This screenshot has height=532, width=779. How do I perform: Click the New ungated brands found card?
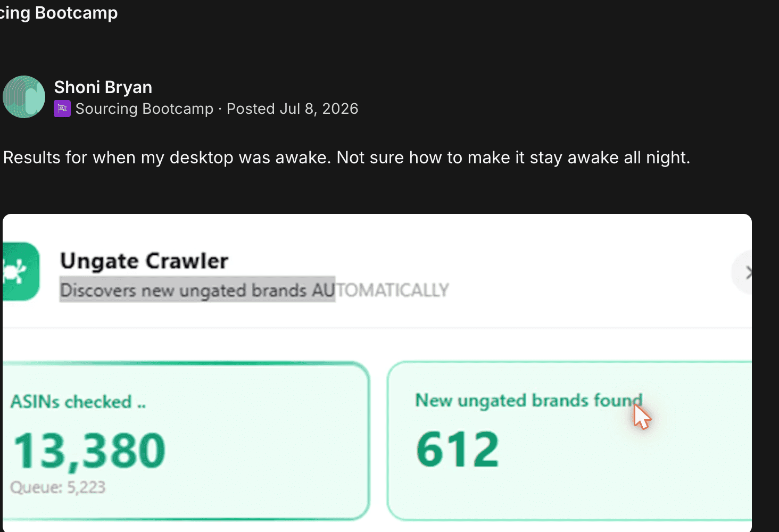click(x=569, y=441)
